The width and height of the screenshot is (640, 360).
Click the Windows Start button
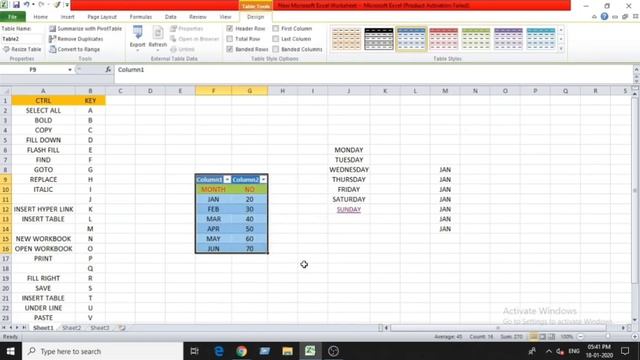[10, 351]
